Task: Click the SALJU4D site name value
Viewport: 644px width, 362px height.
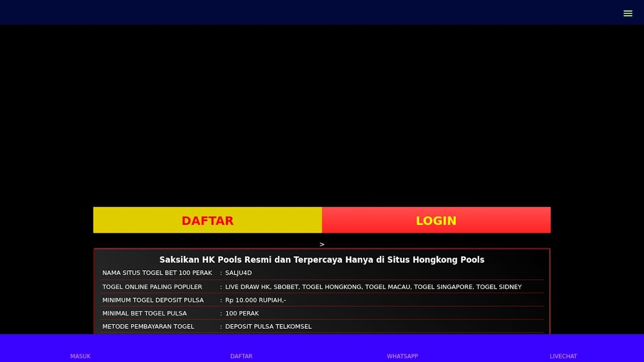Action: tap(238, 273)
